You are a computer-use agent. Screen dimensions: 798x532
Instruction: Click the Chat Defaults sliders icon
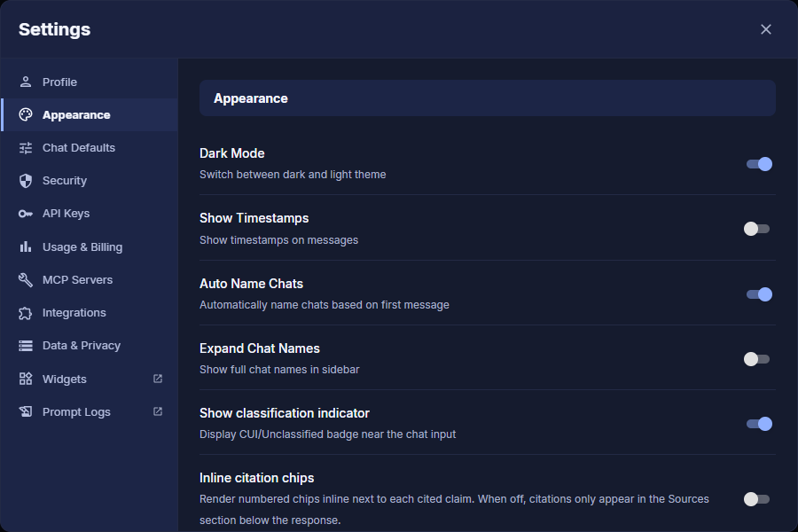26,148
